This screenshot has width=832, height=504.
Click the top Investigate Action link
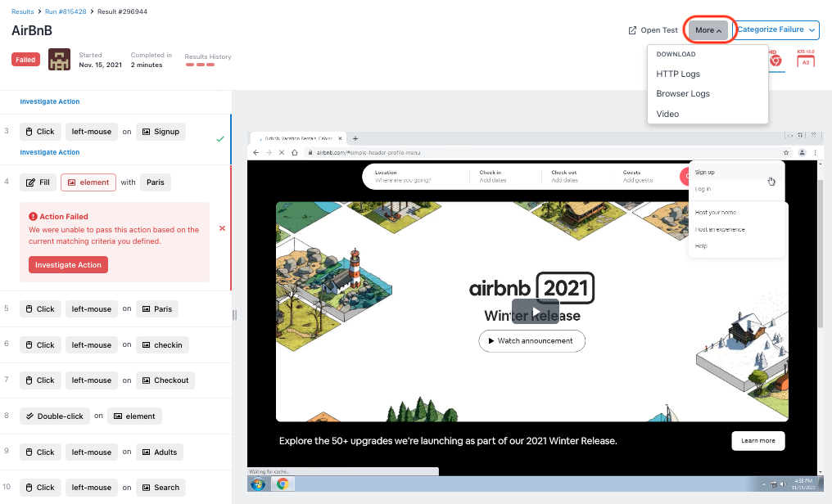[49, 101]
